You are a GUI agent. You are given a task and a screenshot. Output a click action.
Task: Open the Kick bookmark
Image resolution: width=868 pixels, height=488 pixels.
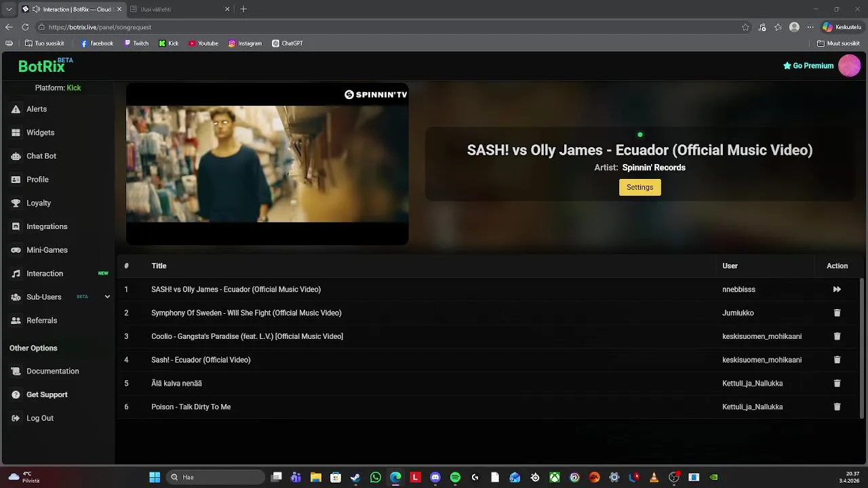pos(168,43)
